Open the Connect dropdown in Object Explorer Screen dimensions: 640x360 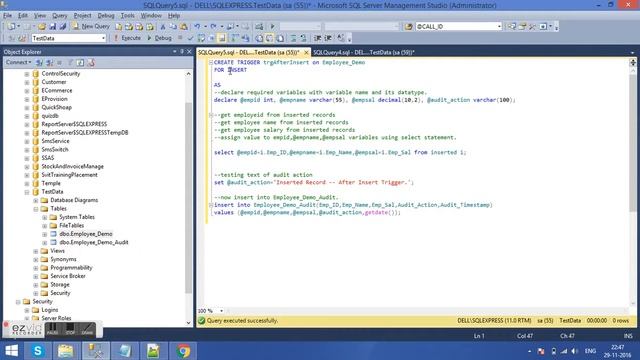[18, 62]
